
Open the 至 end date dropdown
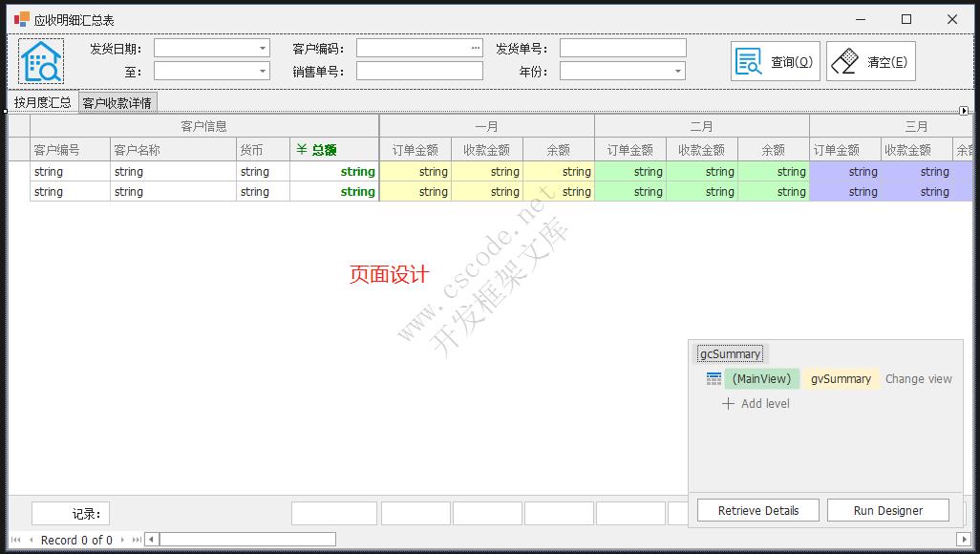point(263,71)
